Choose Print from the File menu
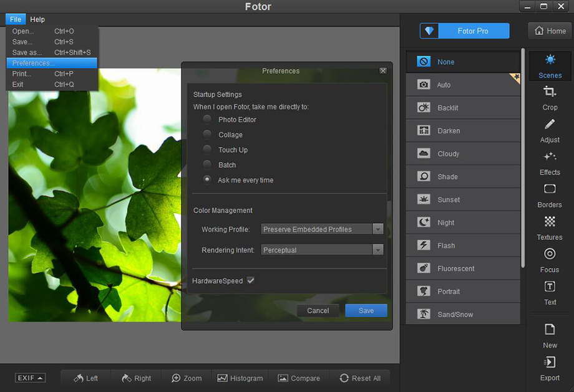 (x=22, y=73)
